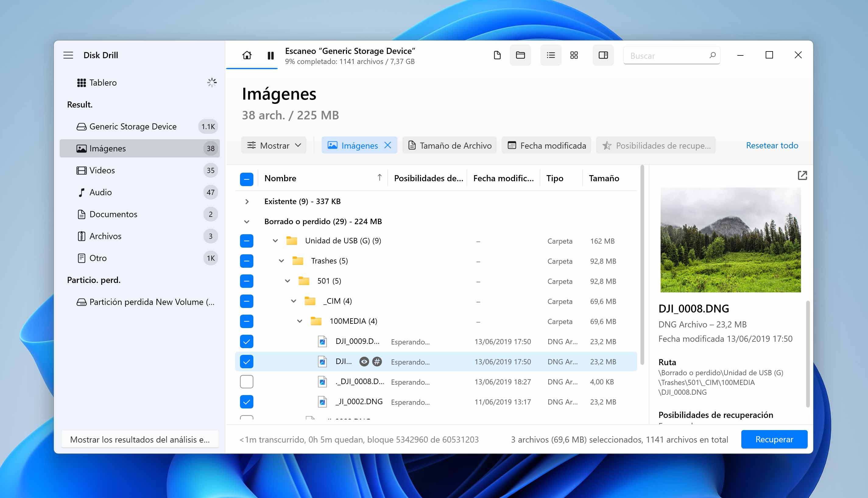Click the hash icon on highlighted row
The width and height of the screenshot is (868, 498).
(377, 362)
